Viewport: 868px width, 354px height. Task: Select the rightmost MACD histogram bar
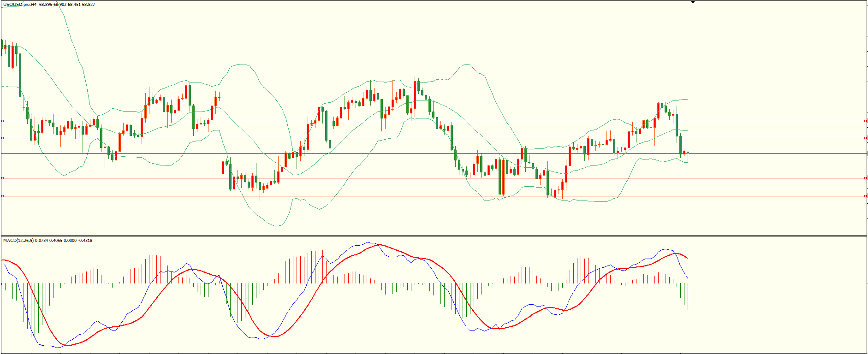[x=688, y=296]
